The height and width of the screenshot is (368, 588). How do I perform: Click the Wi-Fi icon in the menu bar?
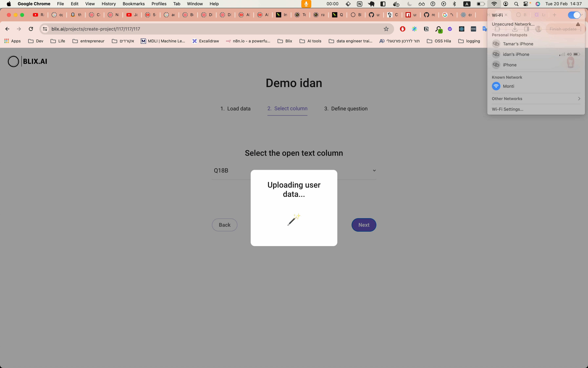[x=494, y=4]
